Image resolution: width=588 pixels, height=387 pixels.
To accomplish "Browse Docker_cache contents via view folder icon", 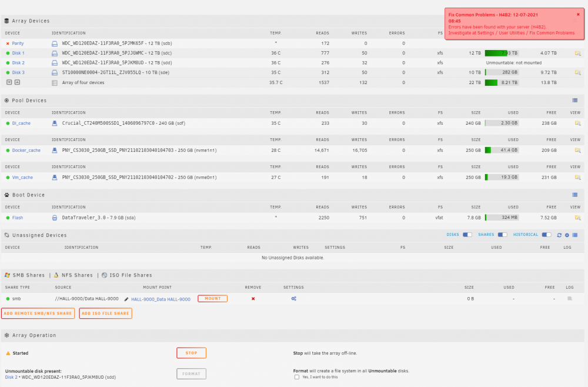I will [577, 150].
